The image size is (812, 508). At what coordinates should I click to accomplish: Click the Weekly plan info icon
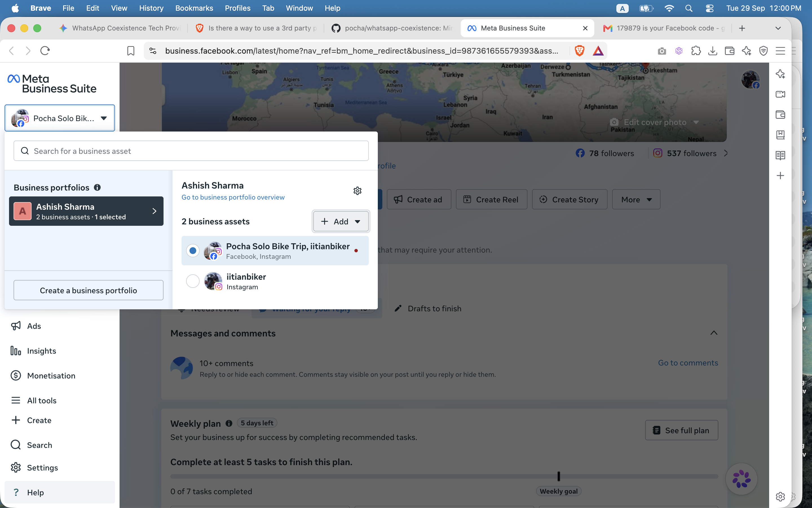(x=229, y=423)
